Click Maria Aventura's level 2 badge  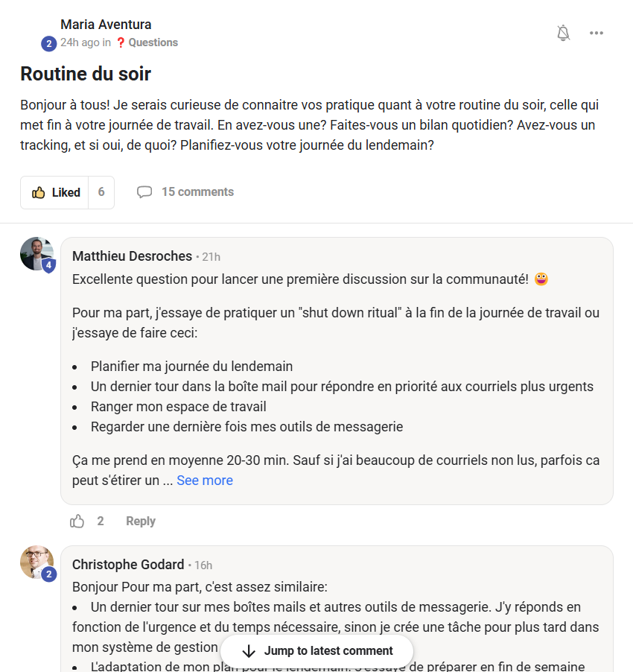click(49, 44)
